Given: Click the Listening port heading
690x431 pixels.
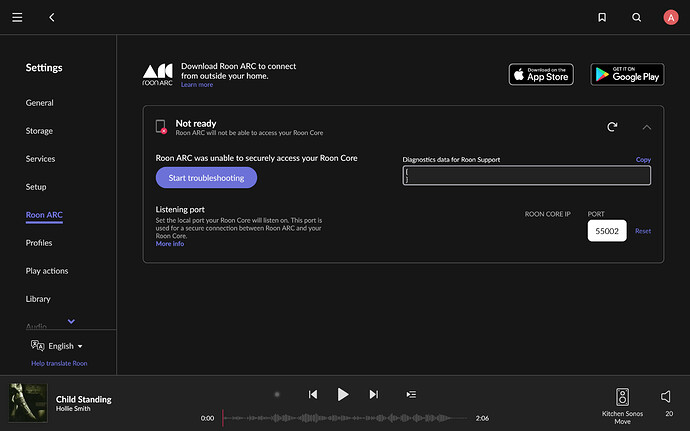Looking at the screenshot, I should pyautogui.click(x=180, y=210).
